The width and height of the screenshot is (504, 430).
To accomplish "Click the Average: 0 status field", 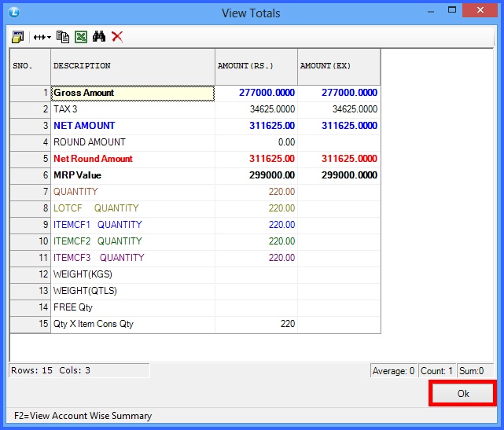I will 393,371.
